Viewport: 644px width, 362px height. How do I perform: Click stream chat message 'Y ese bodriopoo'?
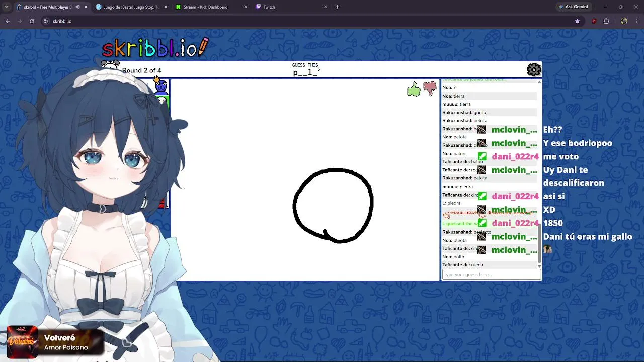(x=578, y=143)
